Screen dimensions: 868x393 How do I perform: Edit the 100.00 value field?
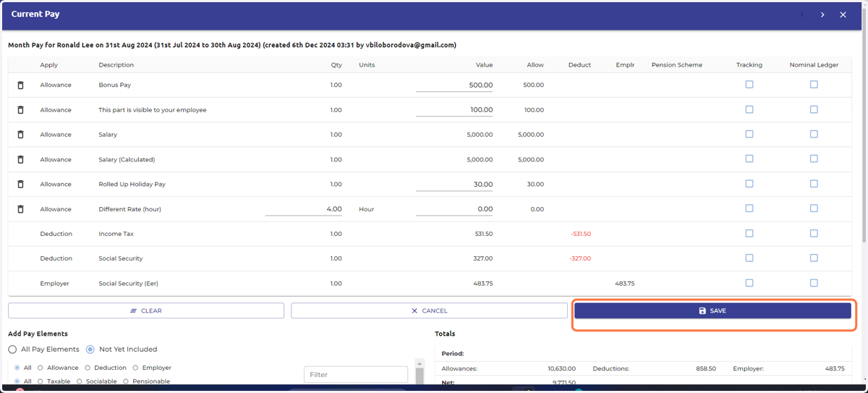[455, 110]
